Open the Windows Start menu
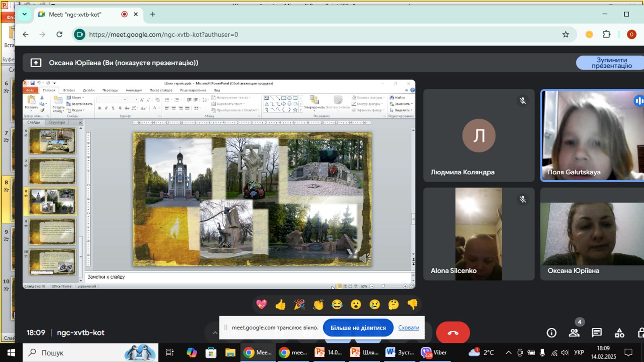The width and height of the screenshot is (644, 362). pyautogui.click(x=11, y=353)
